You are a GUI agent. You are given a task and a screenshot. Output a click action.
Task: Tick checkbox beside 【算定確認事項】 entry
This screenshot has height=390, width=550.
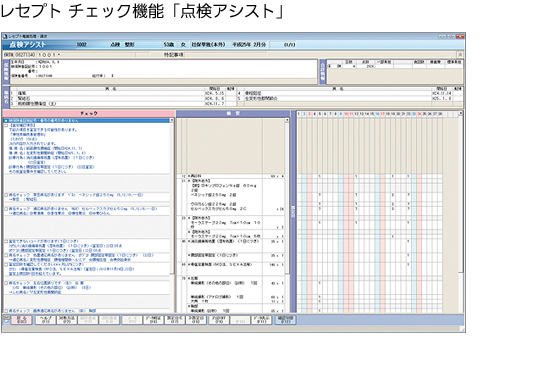pos(6,125)
